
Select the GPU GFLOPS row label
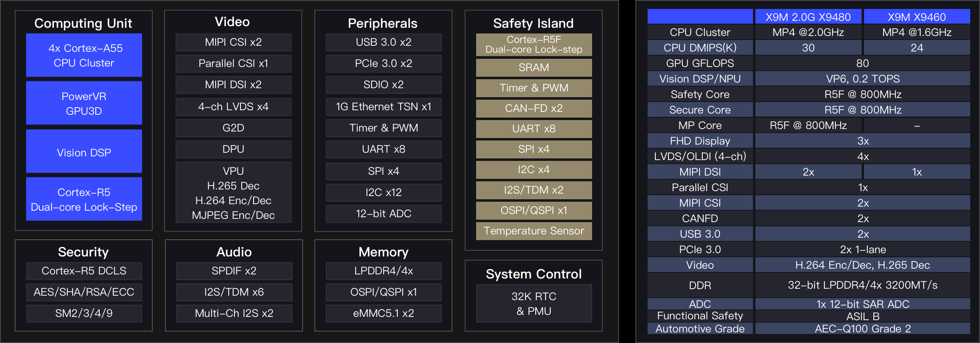700,63
